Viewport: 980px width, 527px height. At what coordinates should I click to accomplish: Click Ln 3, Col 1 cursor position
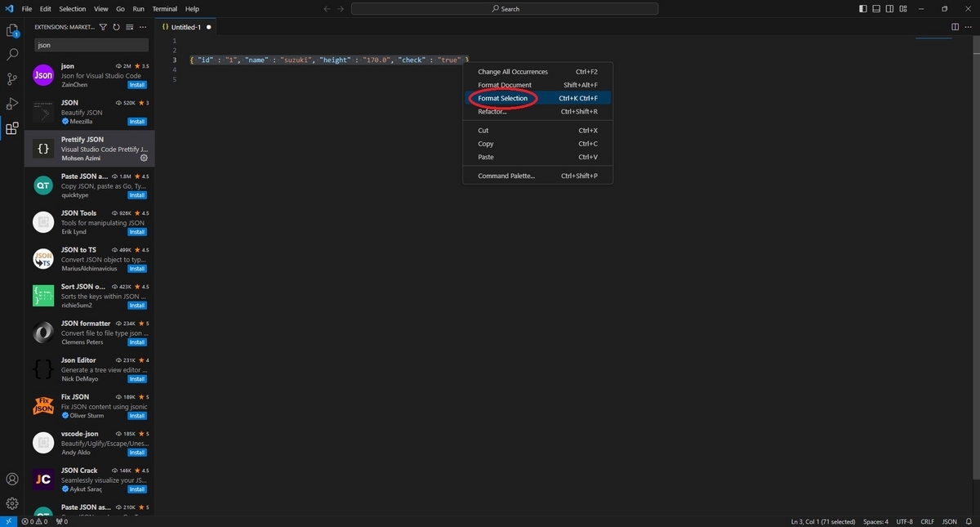tap(823, 521)
